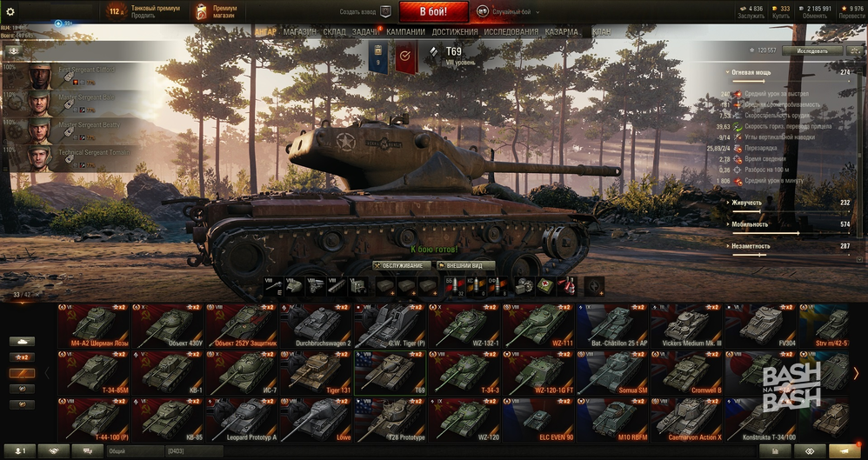868x460 pixels.
Task: Click the ОБСЛУЖИВАНИЕ service button
Action: 402,266
